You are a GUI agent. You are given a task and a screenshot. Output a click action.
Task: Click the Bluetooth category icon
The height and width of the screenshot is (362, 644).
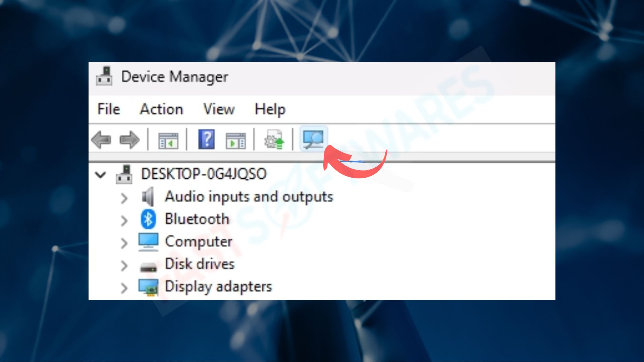(148, 219)
